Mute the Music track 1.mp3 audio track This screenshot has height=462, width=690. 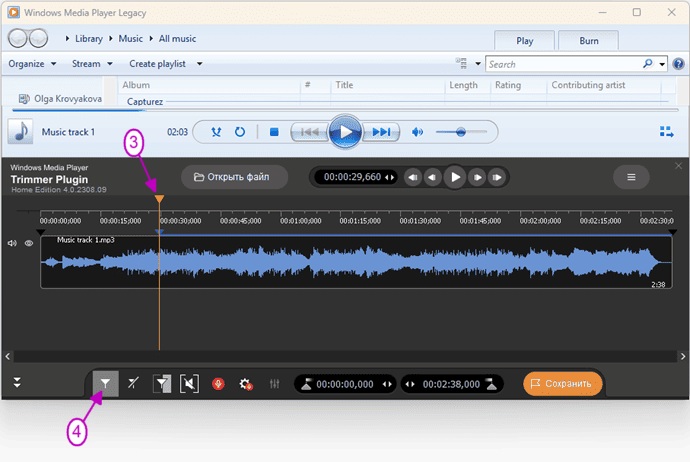pyautogui.click(x=12, y=243)
